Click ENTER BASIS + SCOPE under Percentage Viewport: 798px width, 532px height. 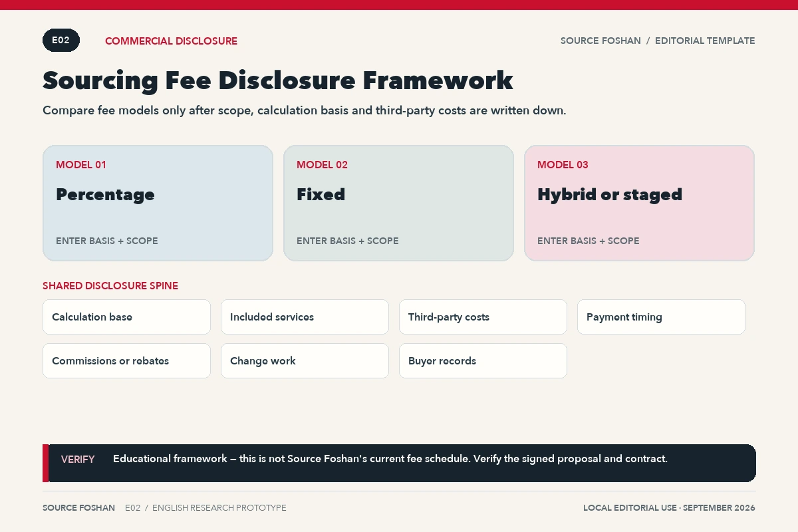107,241
